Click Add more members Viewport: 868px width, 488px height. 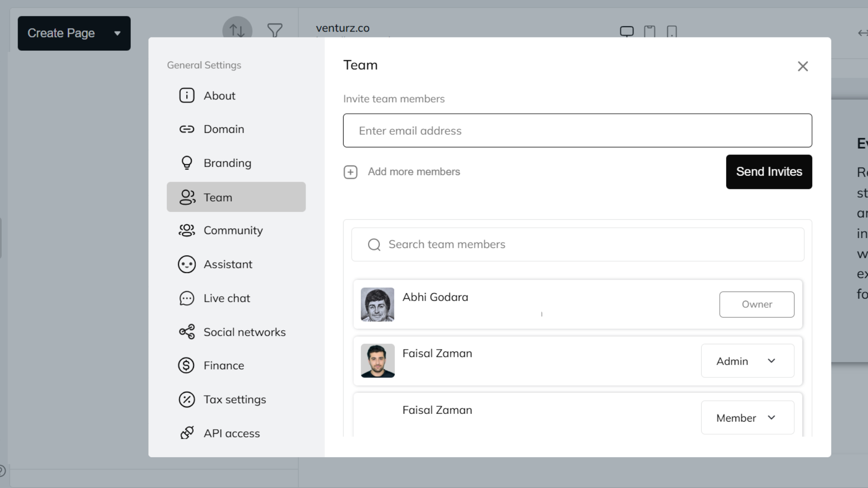(414, 172)
